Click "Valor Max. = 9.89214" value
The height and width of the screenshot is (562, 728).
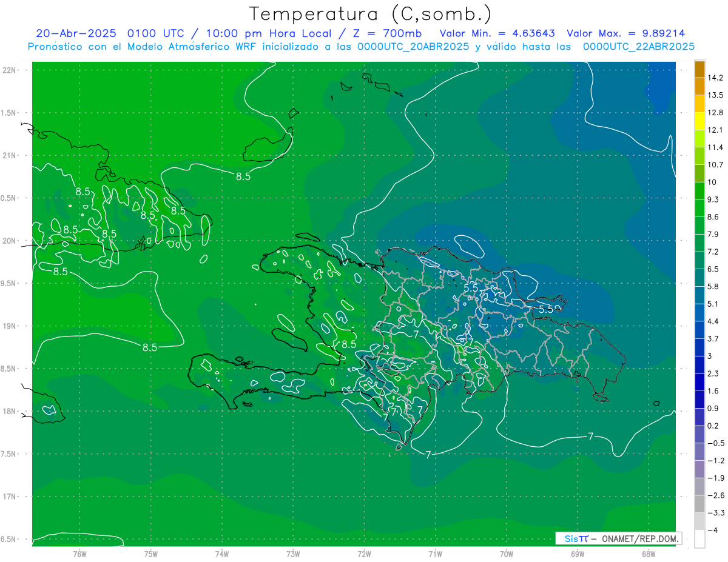tap(626, 33)
